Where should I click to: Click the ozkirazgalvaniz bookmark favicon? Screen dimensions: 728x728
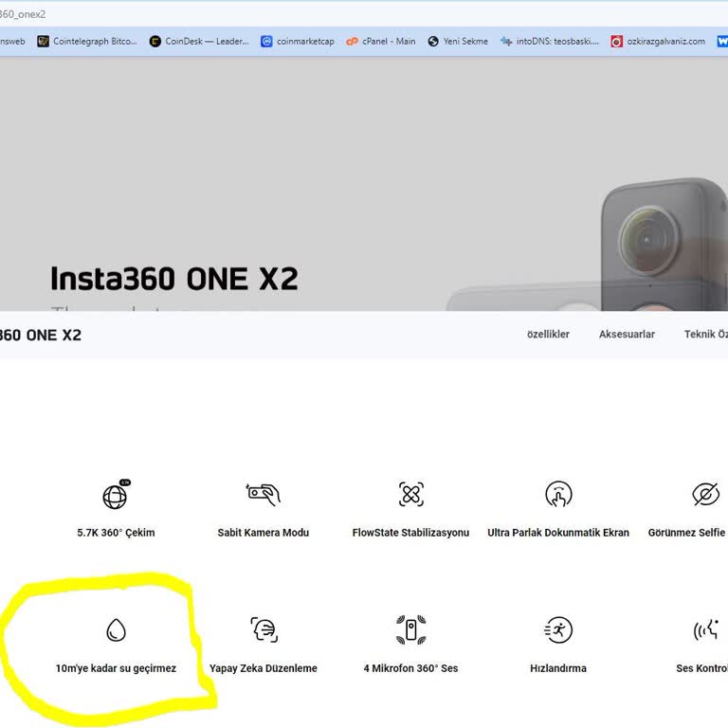(x=616, y=42)
